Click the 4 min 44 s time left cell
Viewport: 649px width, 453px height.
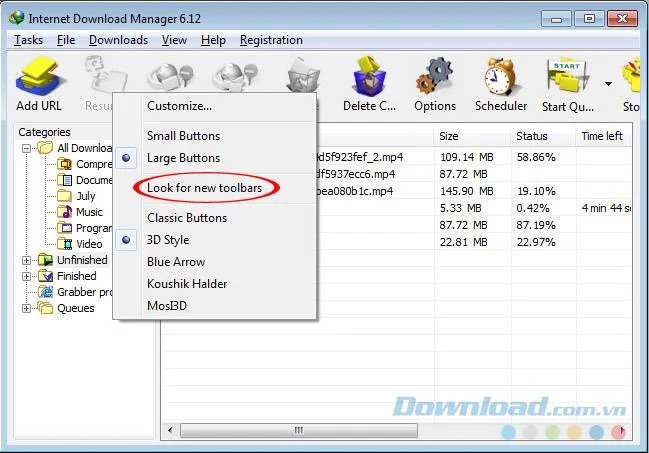tap(606, 208)
